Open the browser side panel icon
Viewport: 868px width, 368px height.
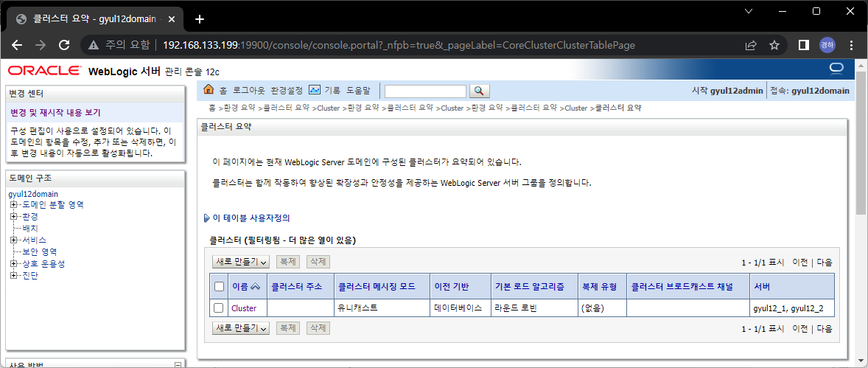click(804, 45)
